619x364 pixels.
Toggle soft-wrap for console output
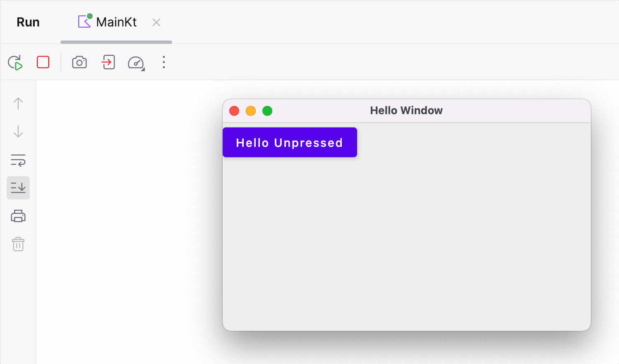click(x=18, y=160)
